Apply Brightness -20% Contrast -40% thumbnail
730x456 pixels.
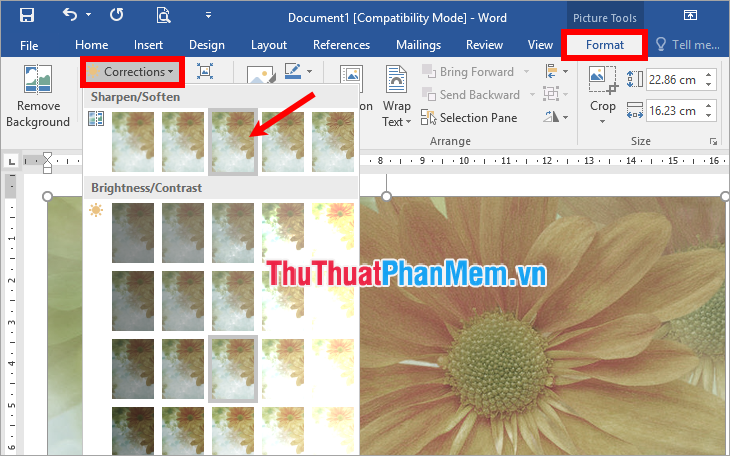183,233
